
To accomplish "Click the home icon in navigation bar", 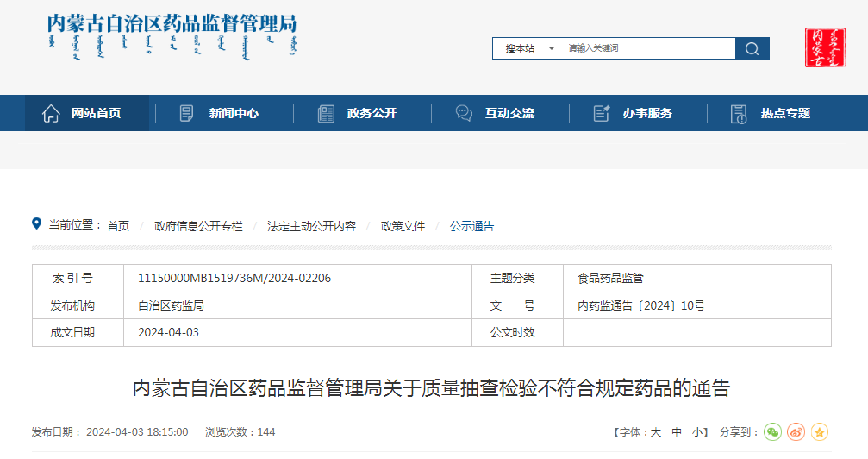I will click(51, 113).
